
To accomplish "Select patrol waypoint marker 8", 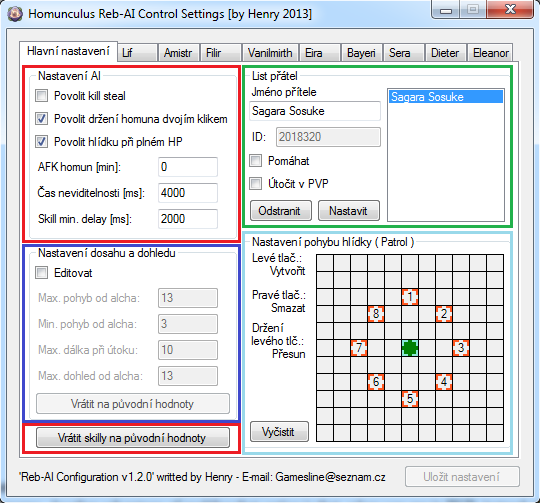I will point(376,314).
